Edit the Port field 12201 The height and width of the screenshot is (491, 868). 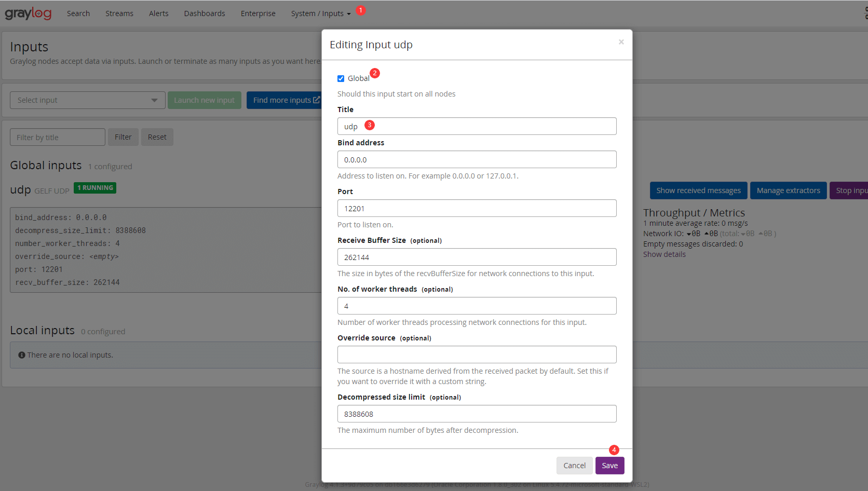click(x=477, y=208)
